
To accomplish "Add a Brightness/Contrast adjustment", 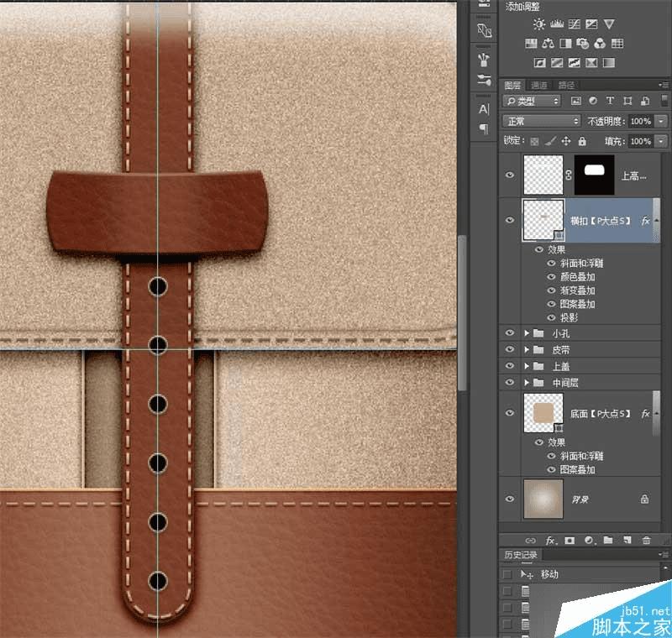I will [538, 24].
